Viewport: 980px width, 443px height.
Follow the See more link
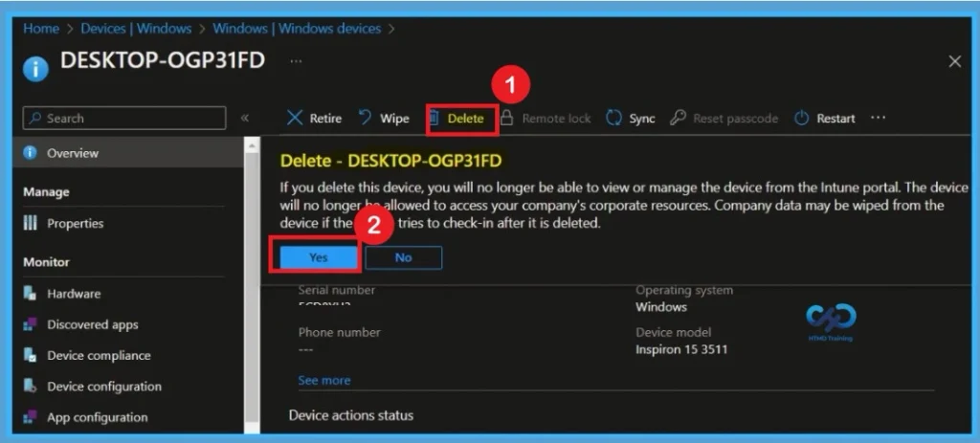point(323,380)
